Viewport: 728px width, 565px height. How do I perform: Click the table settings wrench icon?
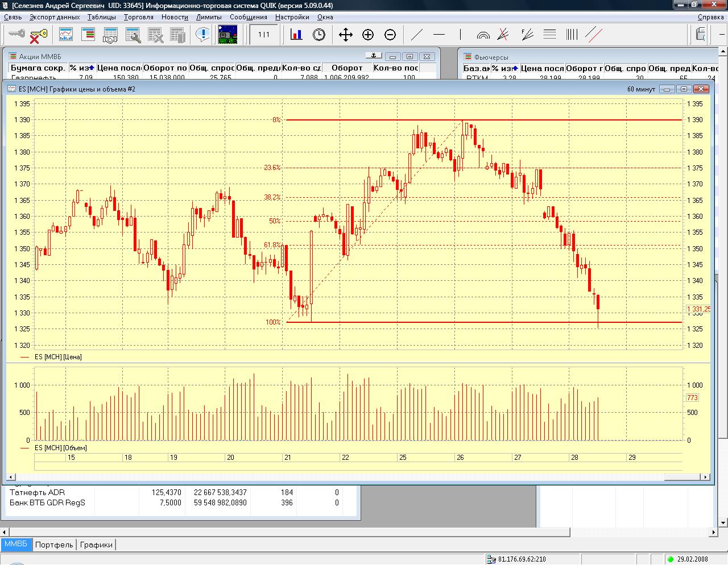pyautogui.click(x=133, y=35)
